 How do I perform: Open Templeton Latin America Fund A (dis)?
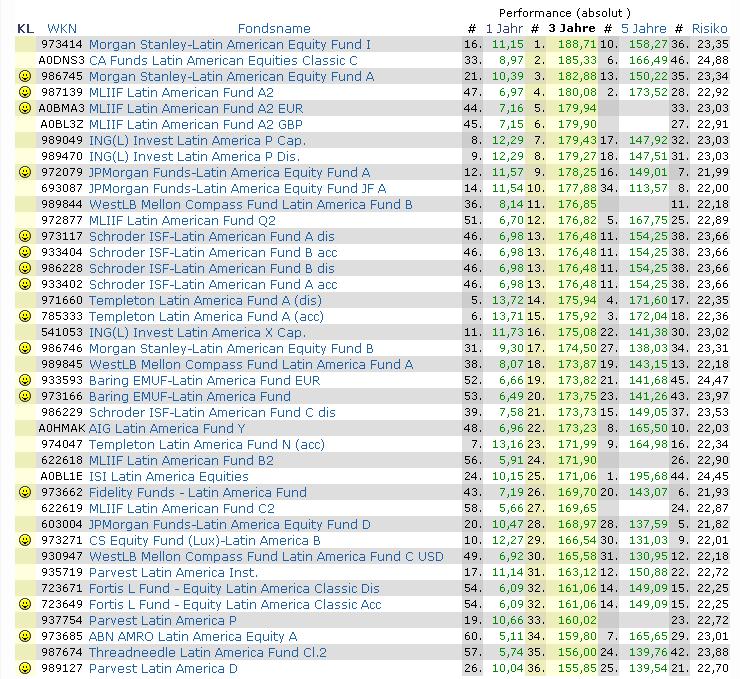coord(205,301)
